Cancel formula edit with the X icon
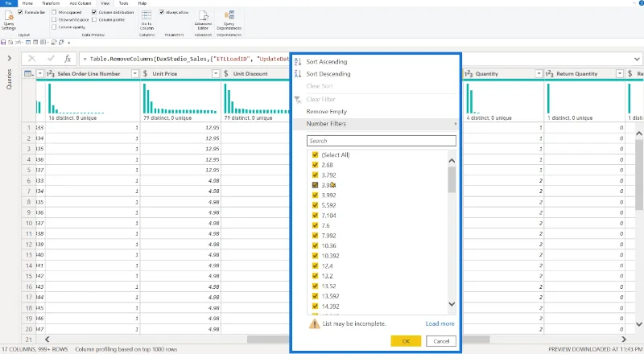This screenshot has width=644, height=354. 31,59
